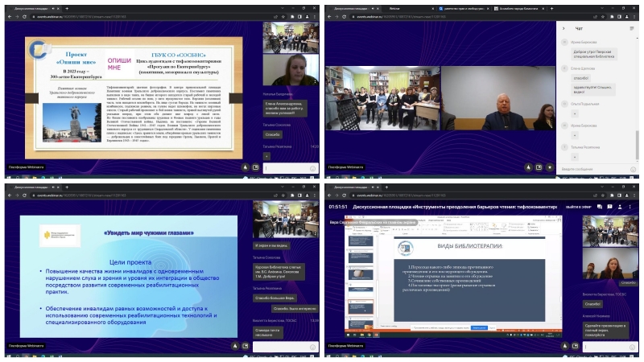The height and width of the screenshot is (362, 644).
Task: Open Windows Start menu under Цели проекта window
Action: (x=6, y=358)
